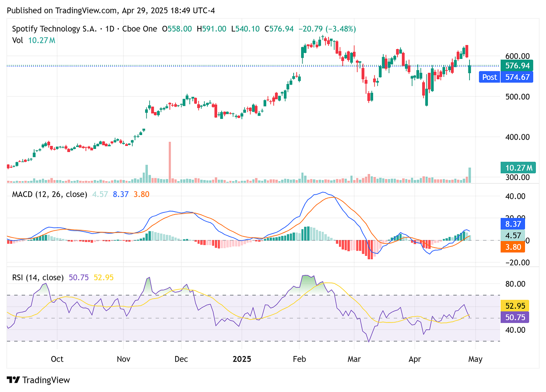Open RSI (14, close) indicator settings
546x392 pixels.
click(37, 278)
